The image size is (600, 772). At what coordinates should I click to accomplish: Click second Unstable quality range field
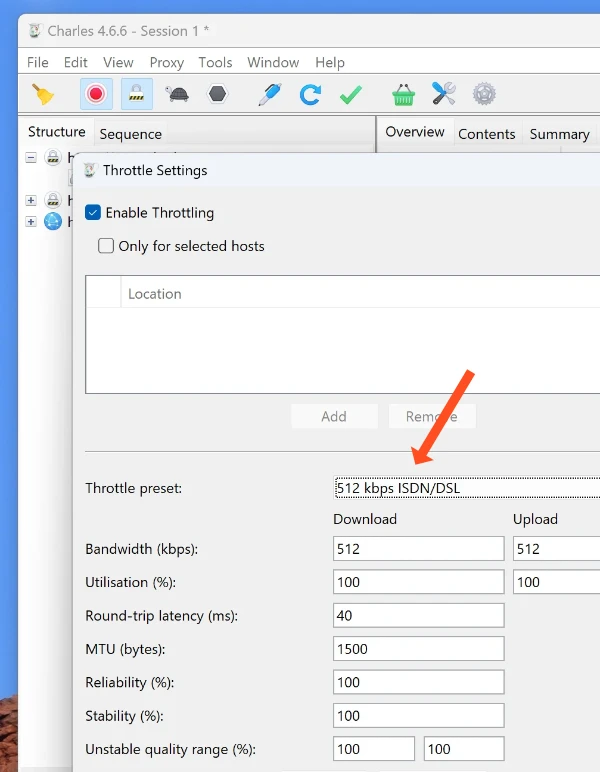point(464,749)
